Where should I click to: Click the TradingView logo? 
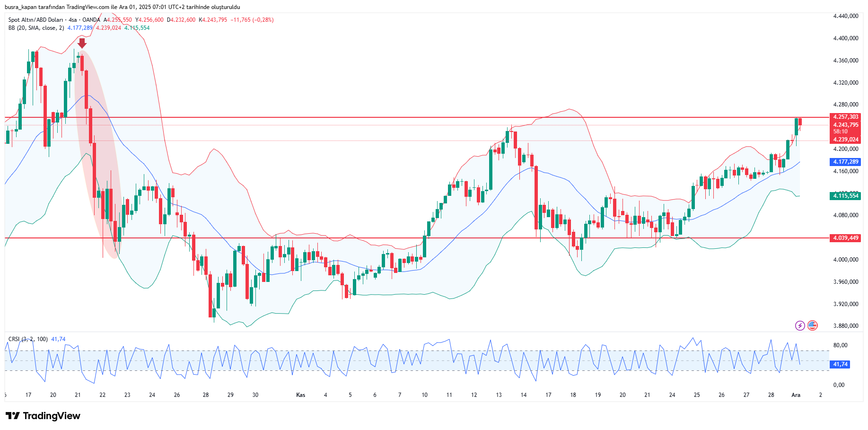[43, 416]
